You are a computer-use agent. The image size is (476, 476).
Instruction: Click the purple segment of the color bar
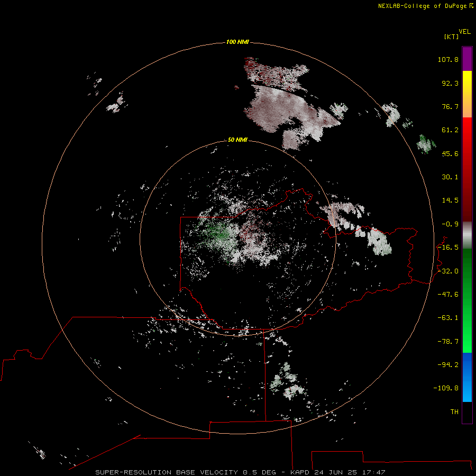coord(467,59)
